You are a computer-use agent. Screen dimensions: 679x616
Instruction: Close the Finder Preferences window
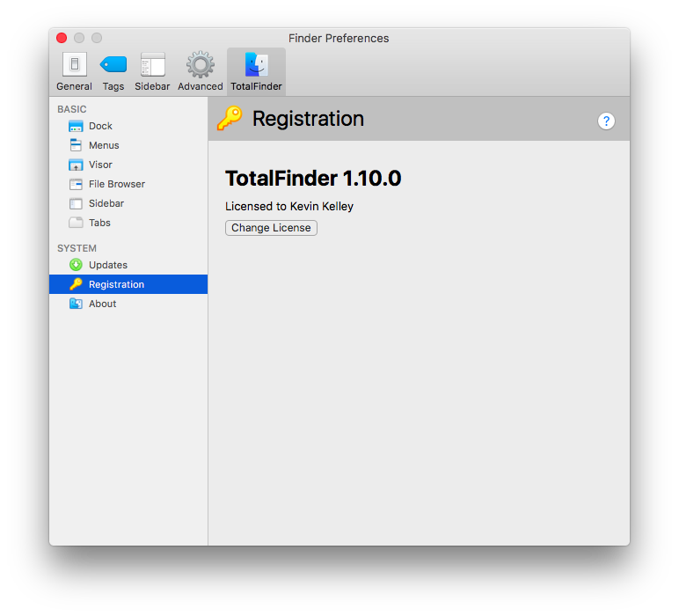click(62, 38)
